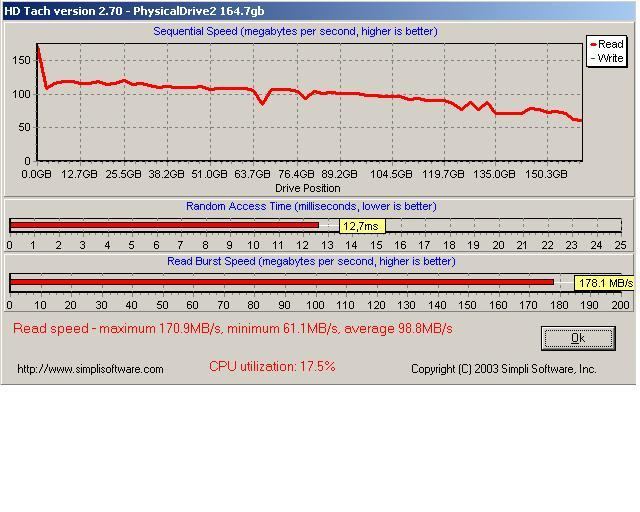This screenshot has width=640, height=512.
Task: Click the 0.0GB label on drive axis
Action: (36, 174)
